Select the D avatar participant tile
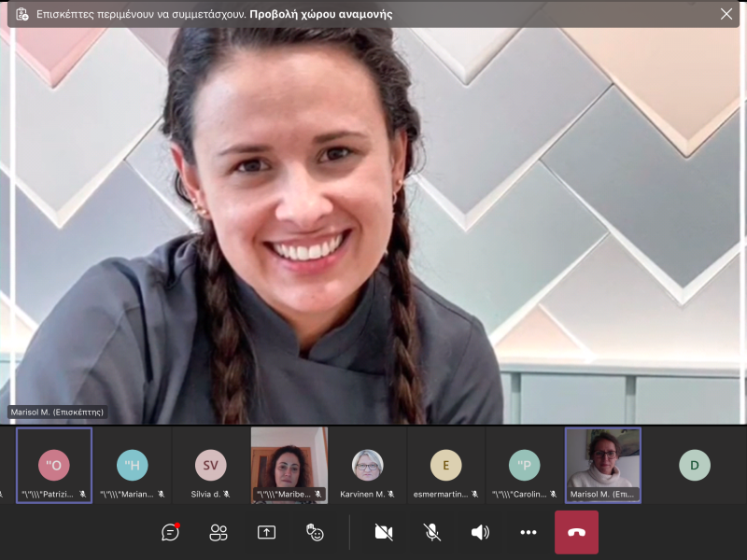The width and height of the screenshot is (747, 560). point(695,465)
